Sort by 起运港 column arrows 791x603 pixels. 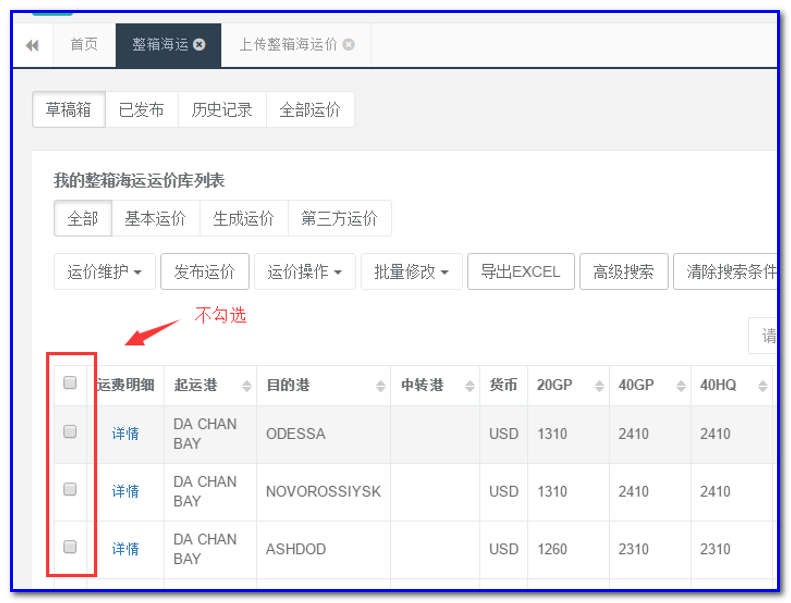click(246, 386)
